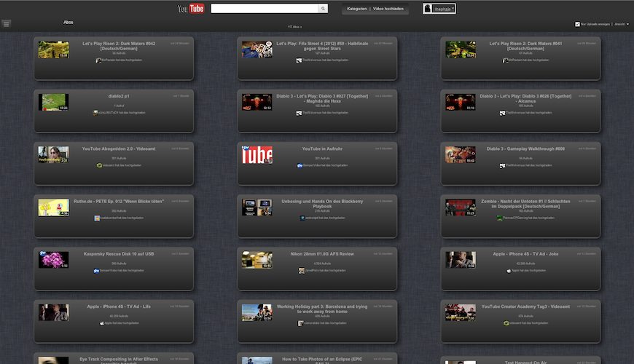This screenshot has height=364, width=634.
Task: Open Ruthe.de PETE Ep. 012 title
Action: click(x=119, y=201)
